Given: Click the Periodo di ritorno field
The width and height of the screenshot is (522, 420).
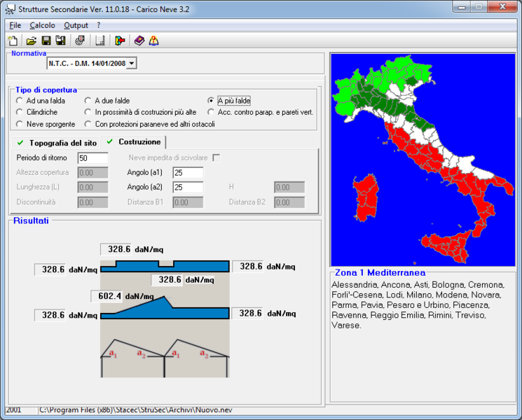Looking at the screenshot, I should [x=93, y=158].
